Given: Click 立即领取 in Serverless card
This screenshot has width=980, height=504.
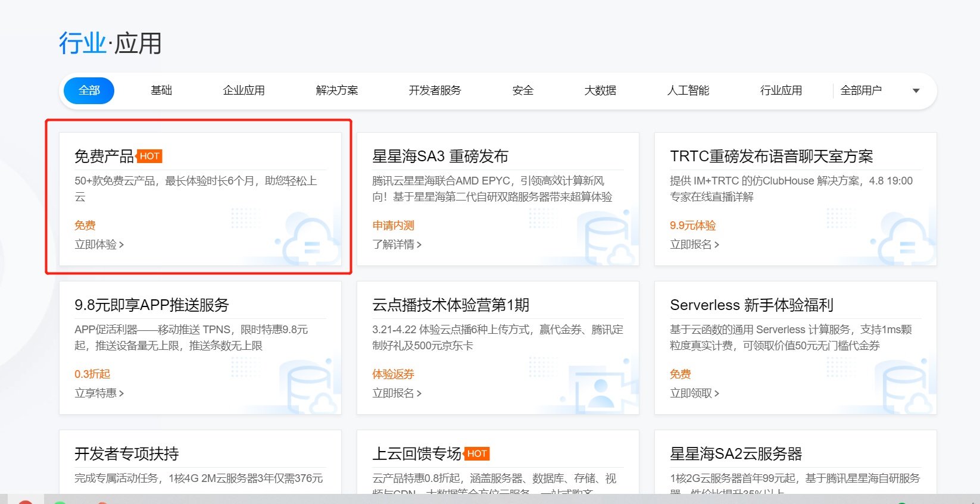Looking at the screenshot, I should point(694,393).
